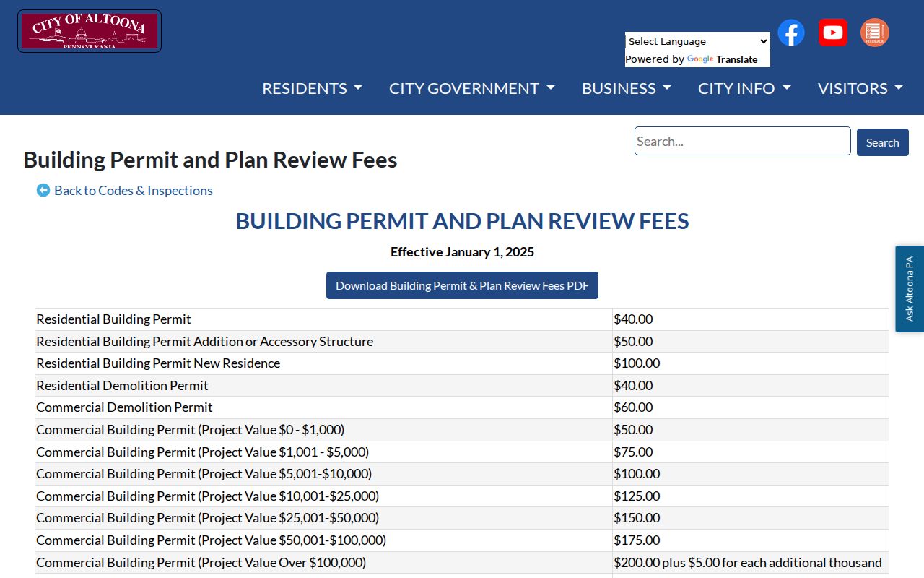Focus the Search text field
Viewport: 924px width, 578px height.
tap(743, 141)
